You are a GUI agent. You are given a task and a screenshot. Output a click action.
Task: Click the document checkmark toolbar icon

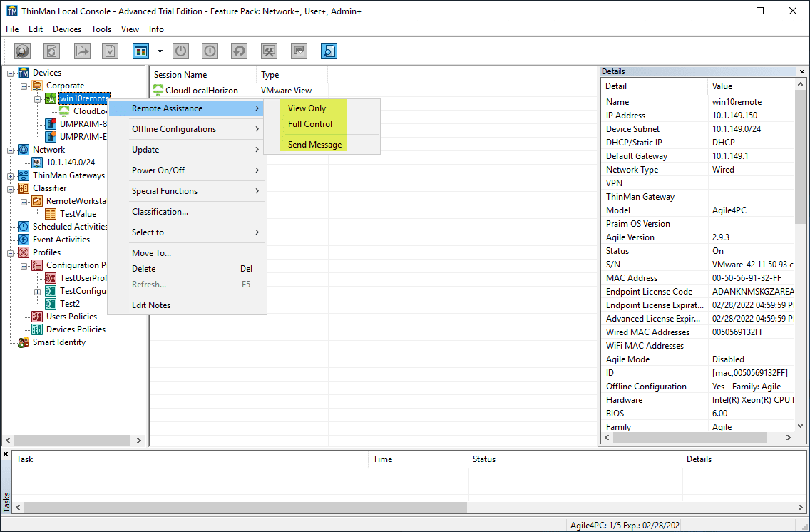point(110,51)
